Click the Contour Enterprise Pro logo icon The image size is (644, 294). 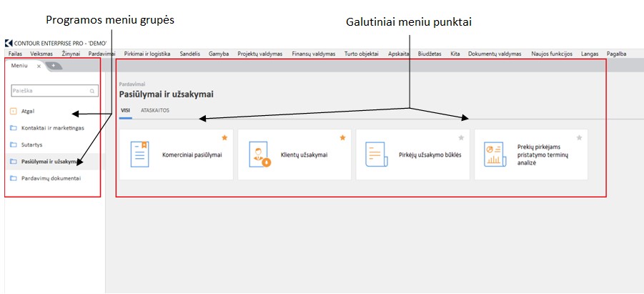click(9, 43)
